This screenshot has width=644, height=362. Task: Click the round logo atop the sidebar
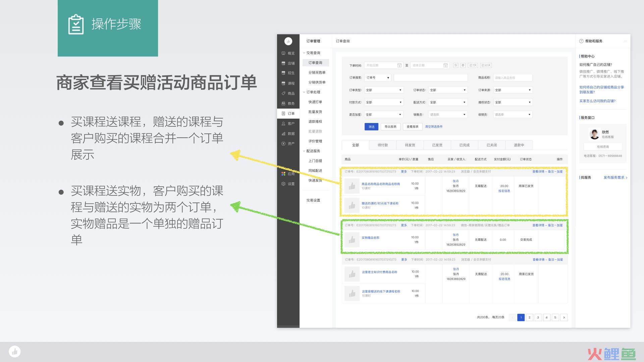[288, 41]
